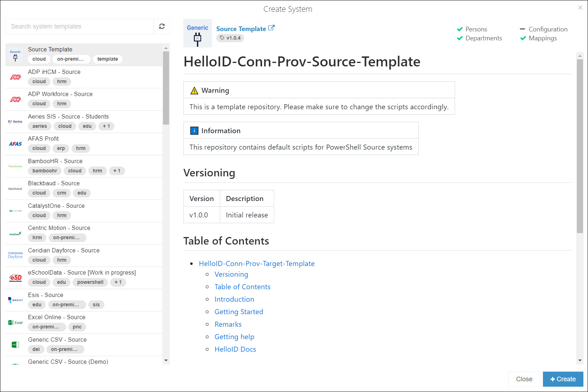Viewport: 588px width, 392px height.
Task: Click the Search system templates field
Action: (80, 26)
